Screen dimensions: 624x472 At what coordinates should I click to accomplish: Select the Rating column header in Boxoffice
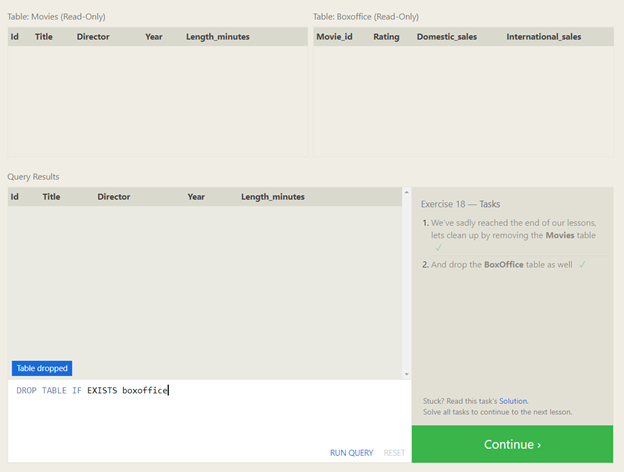coord(386,37)
